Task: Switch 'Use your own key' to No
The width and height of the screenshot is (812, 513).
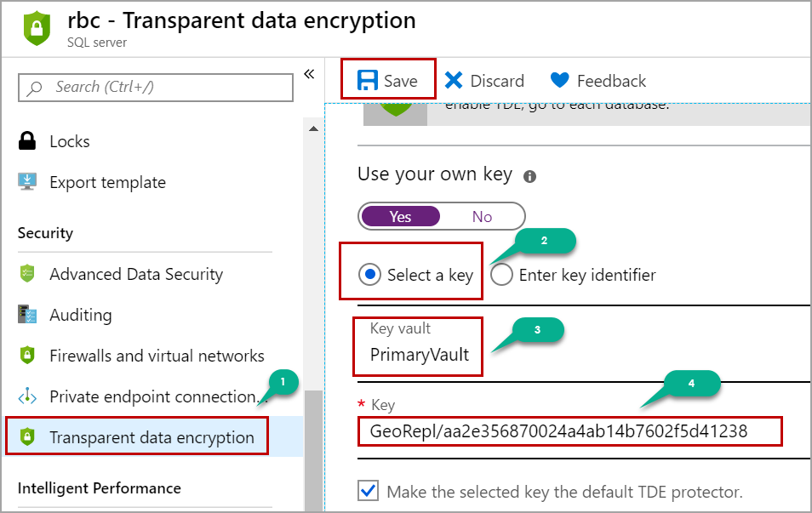Action: pos(482,217)
